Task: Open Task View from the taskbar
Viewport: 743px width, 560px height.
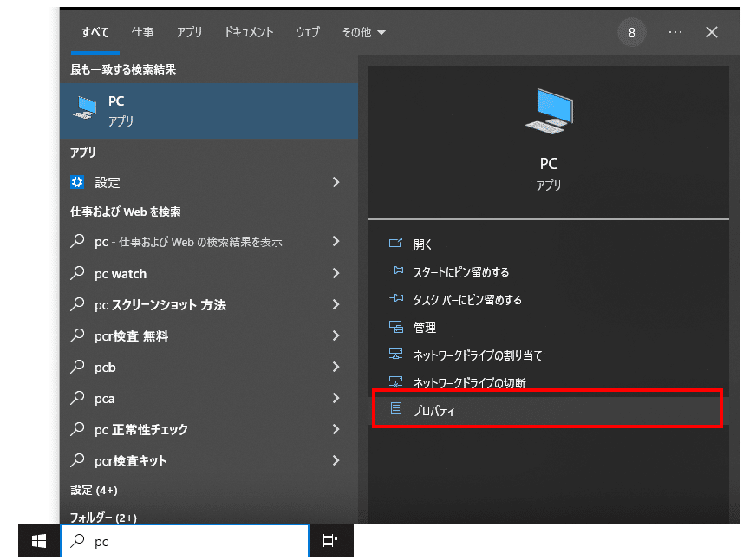Action: (x=330, y=541)
